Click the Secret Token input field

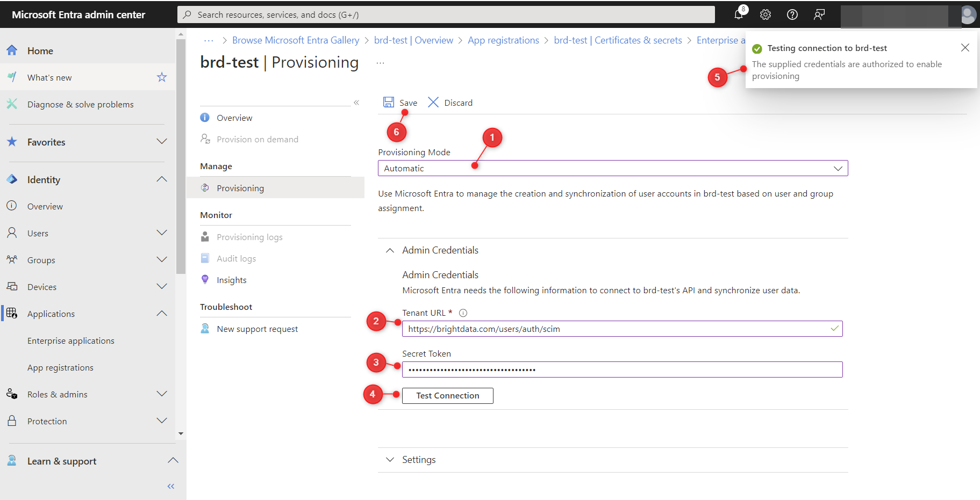[x=622, y=369]
